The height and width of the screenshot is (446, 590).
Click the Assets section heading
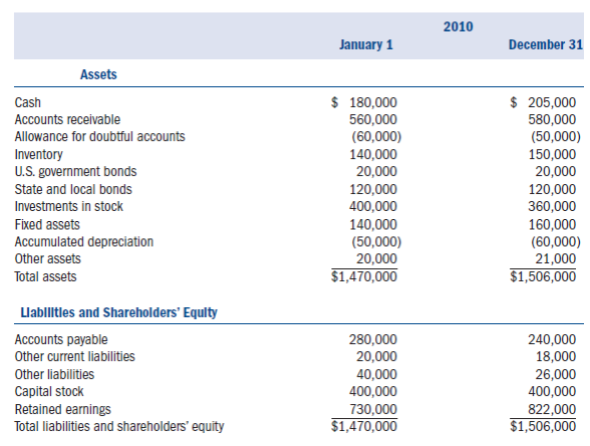pos(98,75)
